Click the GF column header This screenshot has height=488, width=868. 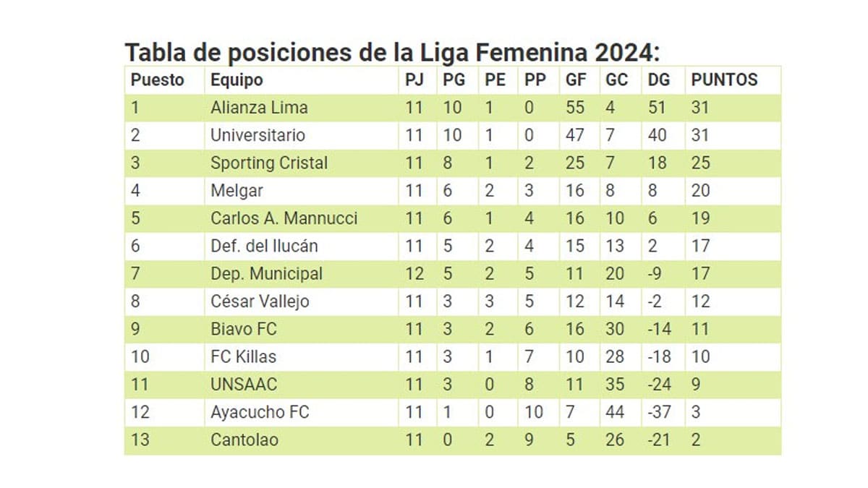click(576, 80)
